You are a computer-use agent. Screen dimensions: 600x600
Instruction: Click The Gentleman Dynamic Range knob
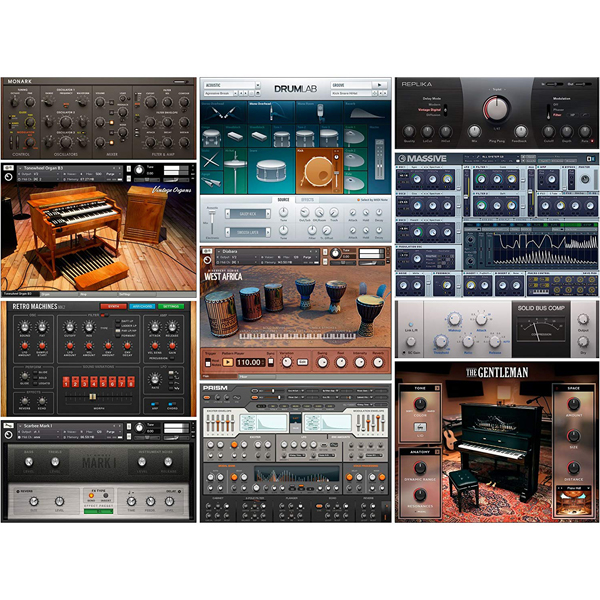coord(420,468)
